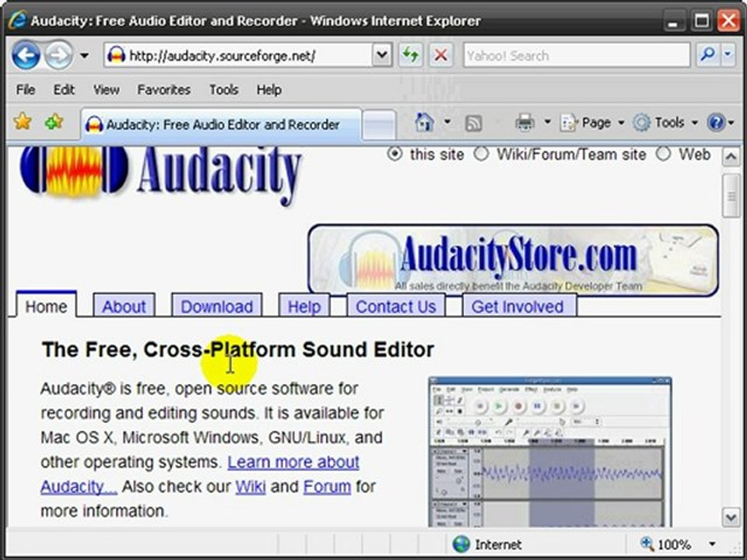Image resolution: width=747 pixels, height=560 pixels.
Task: Open a new blank browser tab
Action: 379,124
